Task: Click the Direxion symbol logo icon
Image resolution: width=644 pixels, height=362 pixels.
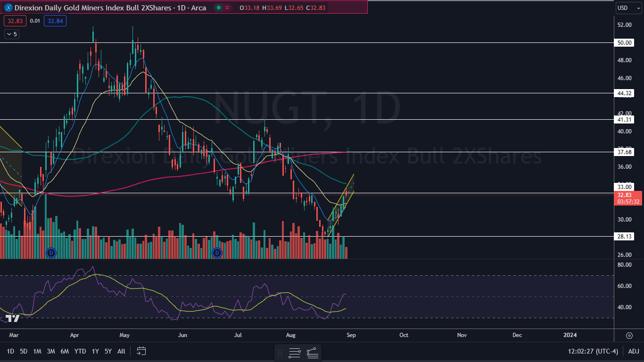Action: click(8, 8)
